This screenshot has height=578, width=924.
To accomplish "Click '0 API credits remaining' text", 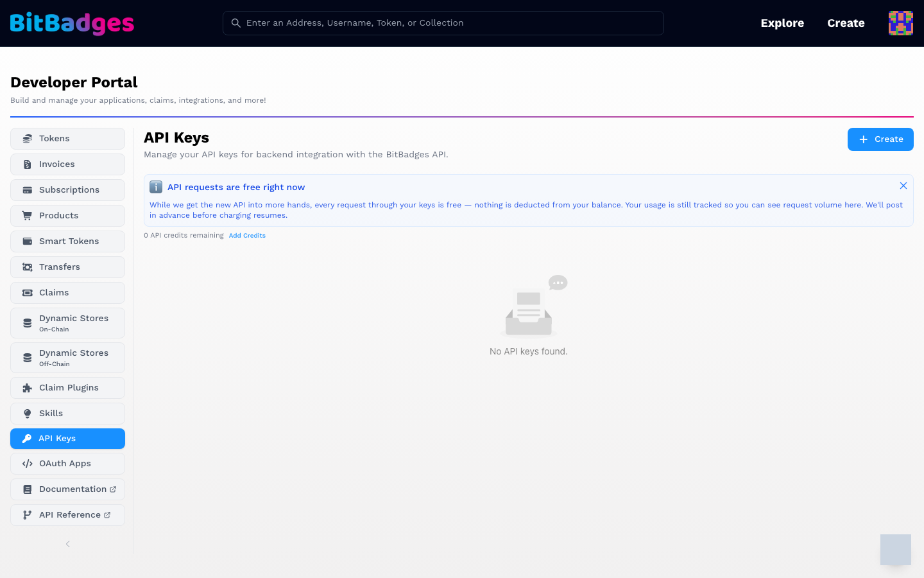I will (184, 236).
